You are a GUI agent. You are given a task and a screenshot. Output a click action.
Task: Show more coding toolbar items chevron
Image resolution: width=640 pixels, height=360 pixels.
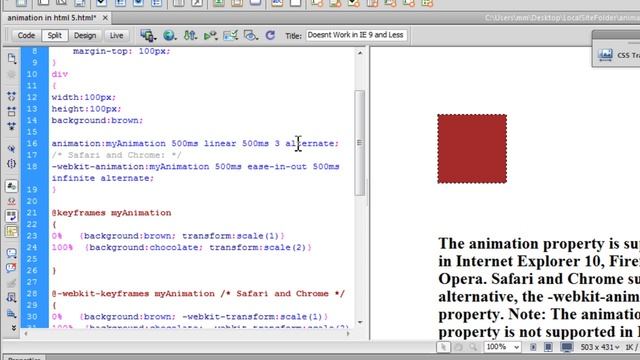click(x=13, y=328)
